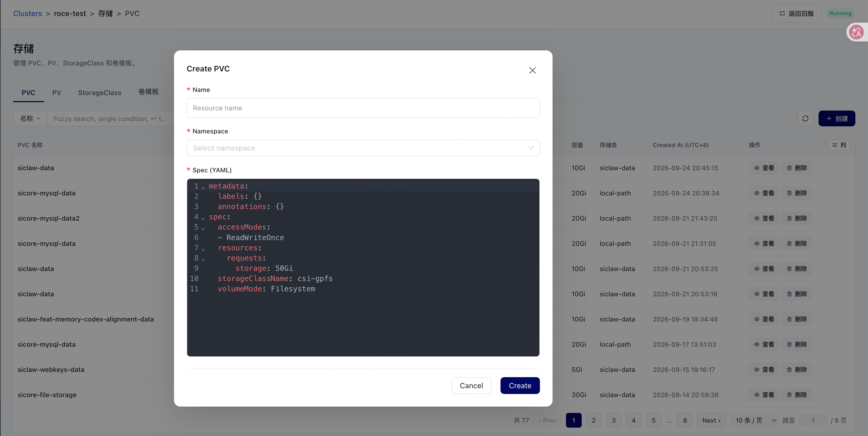Collapse the metadata fold arrow on line 1
Viewport: 868px width, 436px height.
[x=203, y=187]
